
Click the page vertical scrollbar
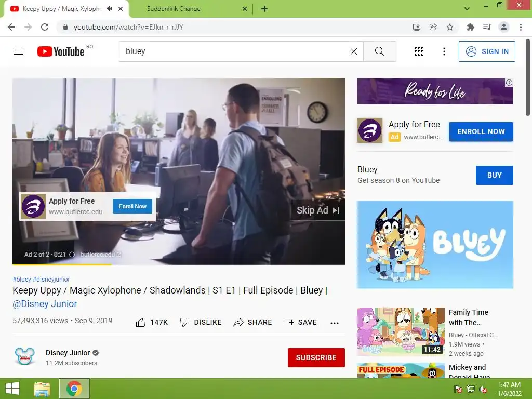(x=528, y=78)
